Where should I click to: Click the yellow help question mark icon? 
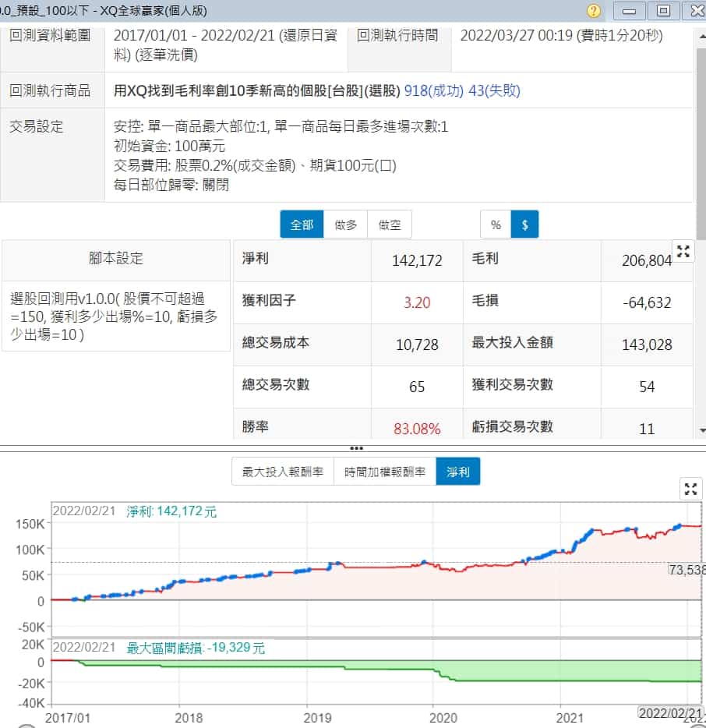(x=594, y=10)
